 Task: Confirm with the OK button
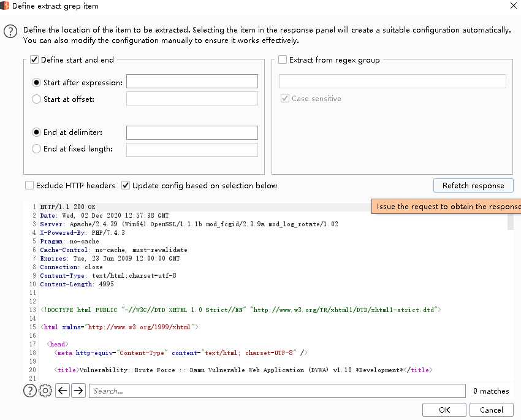(444, 410)
